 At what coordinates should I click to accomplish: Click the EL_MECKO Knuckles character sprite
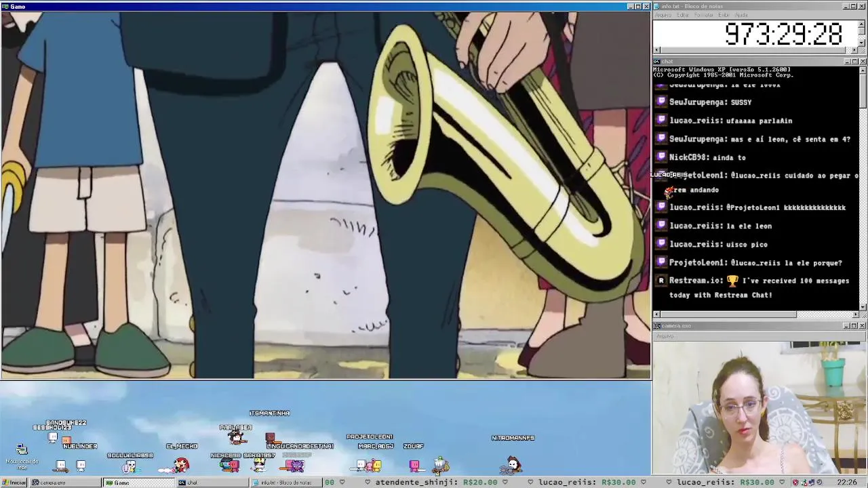(x=181, y=465)
